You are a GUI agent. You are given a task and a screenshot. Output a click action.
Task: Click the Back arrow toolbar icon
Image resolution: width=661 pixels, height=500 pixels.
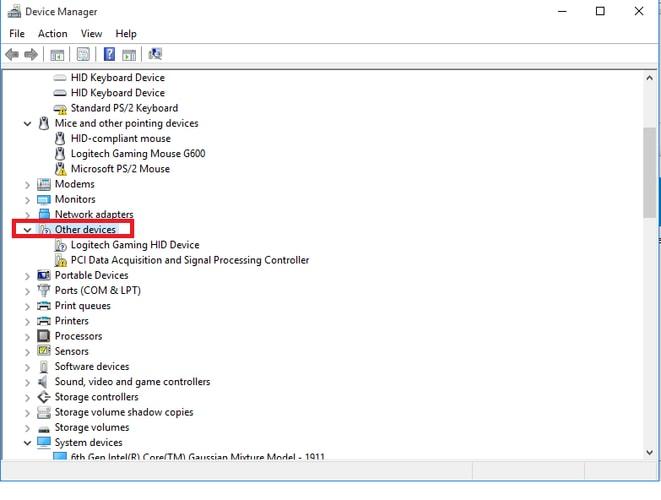point(12,54)
